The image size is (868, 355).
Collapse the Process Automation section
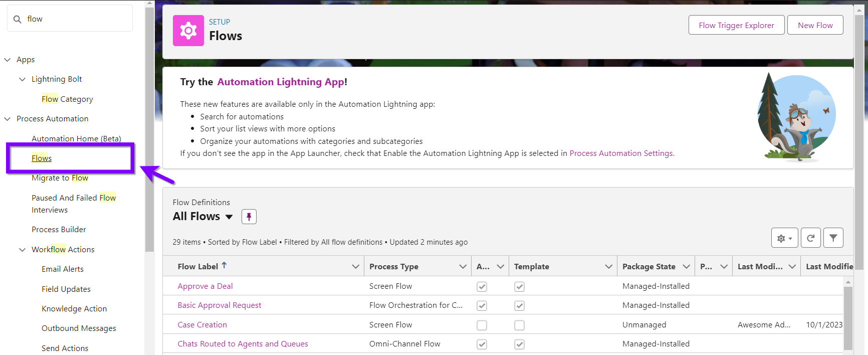click(8, 119)
